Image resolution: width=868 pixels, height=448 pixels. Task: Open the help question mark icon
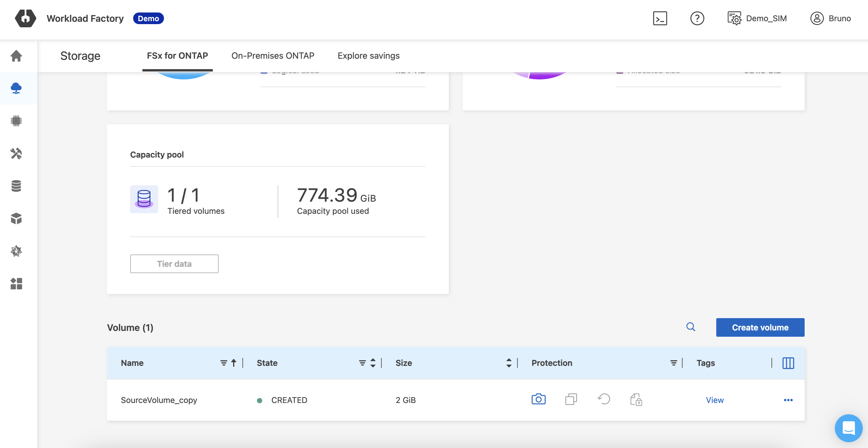697,18
